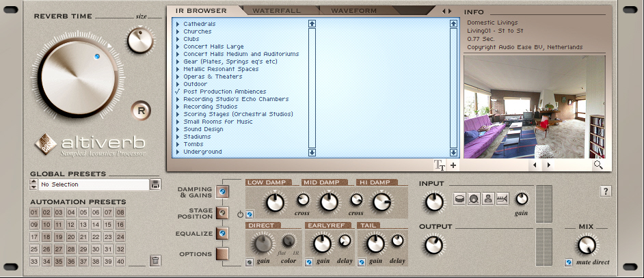
Task: Expand the Recording Studios category
Action: (x=178, y=107)
